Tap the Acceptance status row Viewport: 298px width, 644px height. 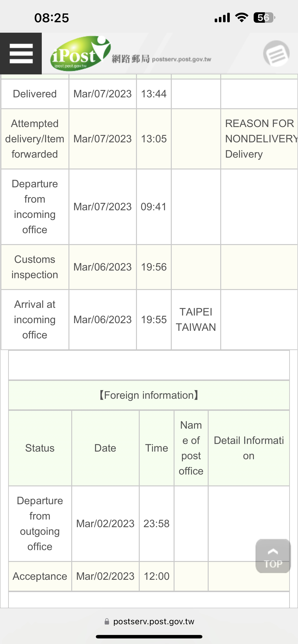pos(149,576)
